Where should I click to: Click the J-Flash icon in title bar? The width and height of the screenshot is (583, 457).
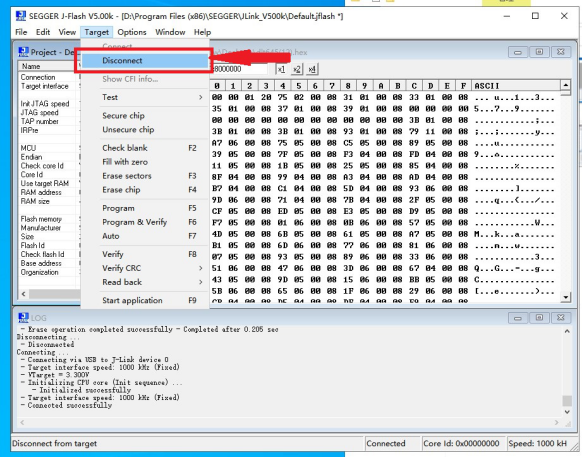point(21,16)
